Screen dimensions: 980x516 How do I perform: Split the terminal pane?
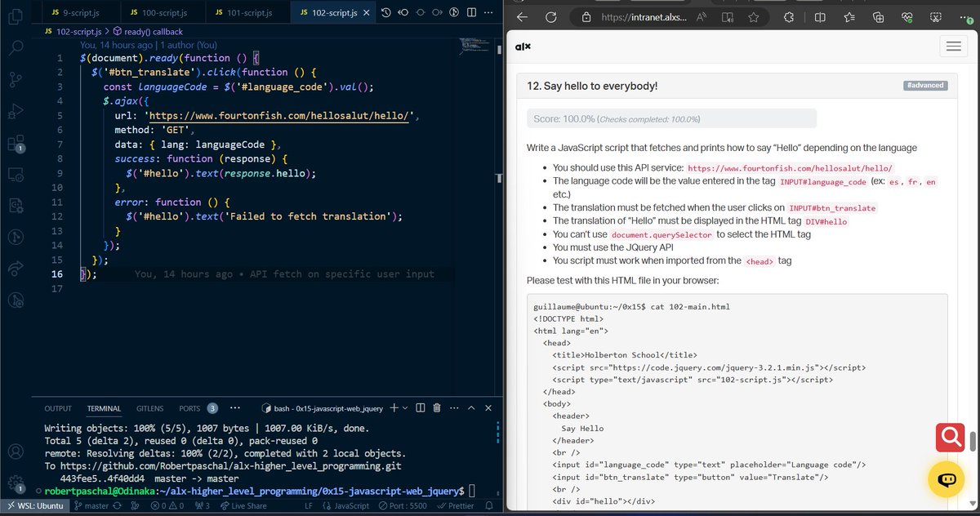(420, 407)
